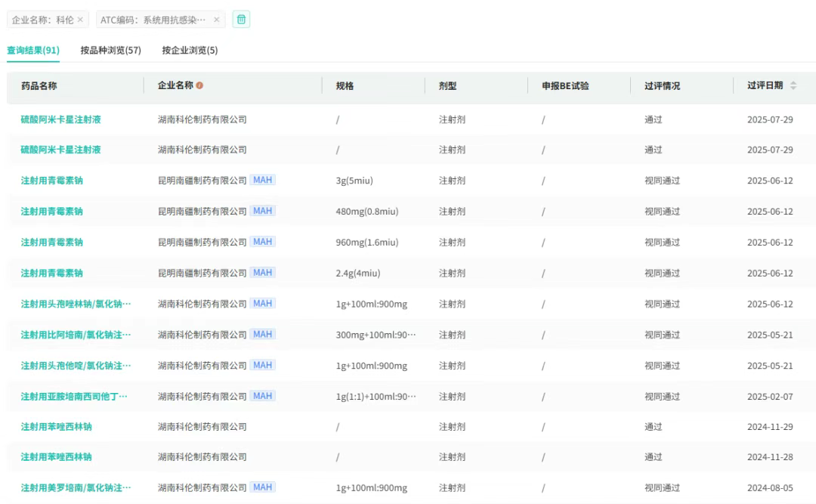Open the 注射用头孢他啶/氯化钠注 drug link
This screenshot has width=816, height=504.
76,366
